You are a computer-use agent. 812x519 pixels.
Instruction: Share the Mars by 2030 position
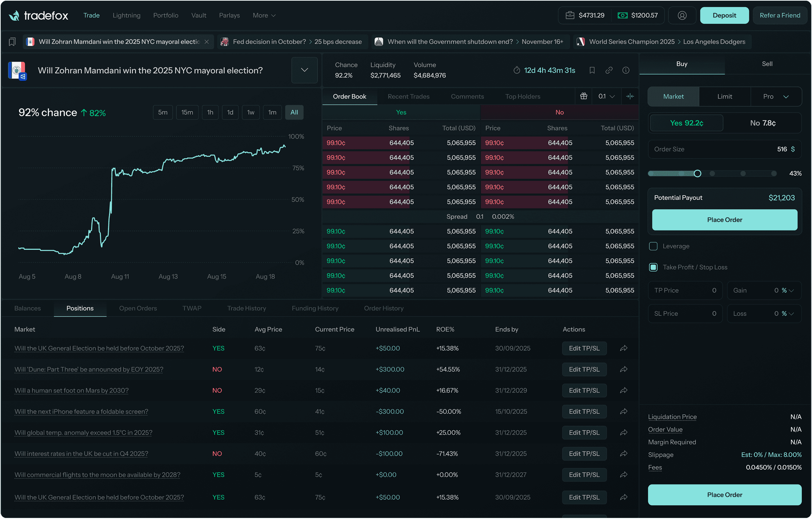coord(624,391)
